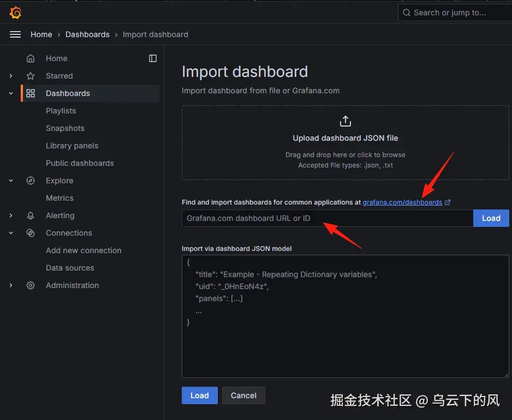Collapse the Explore section chevron
512x420 pixels.
(x=11, y=181)
